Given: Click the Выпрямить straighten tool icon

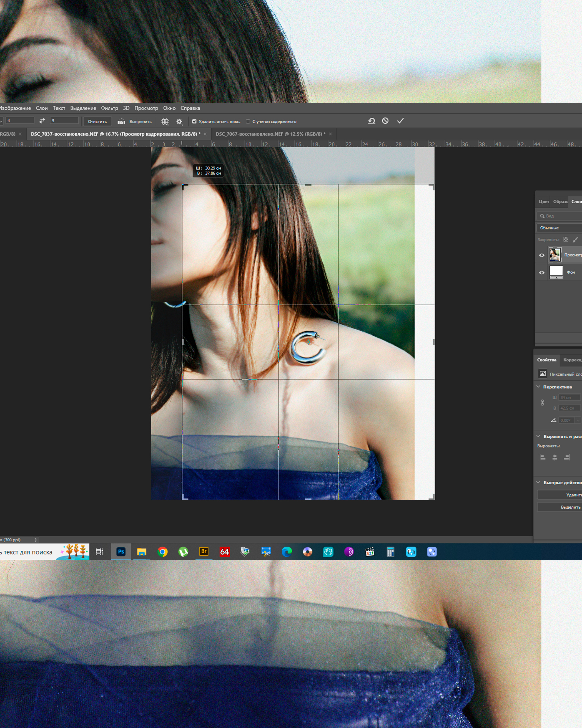Looking at the screenshot, I should tap(121, 121).
